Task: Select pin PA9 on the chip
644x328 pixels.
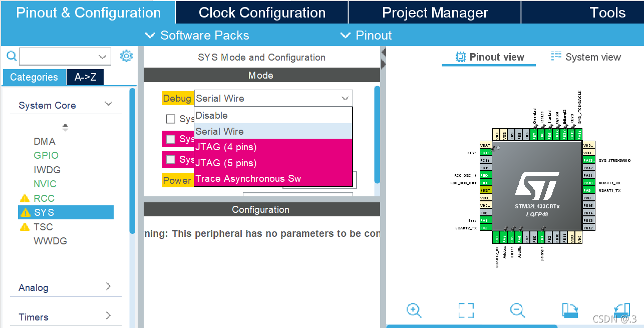Action: coord(588,190)
